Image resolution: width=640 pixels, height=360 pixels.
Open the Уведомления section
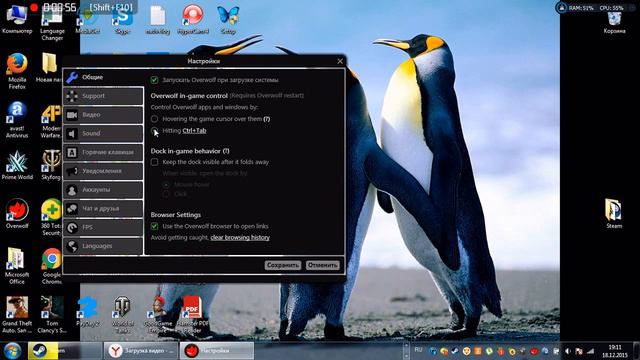pyautogui.click(x=103, y=171)
